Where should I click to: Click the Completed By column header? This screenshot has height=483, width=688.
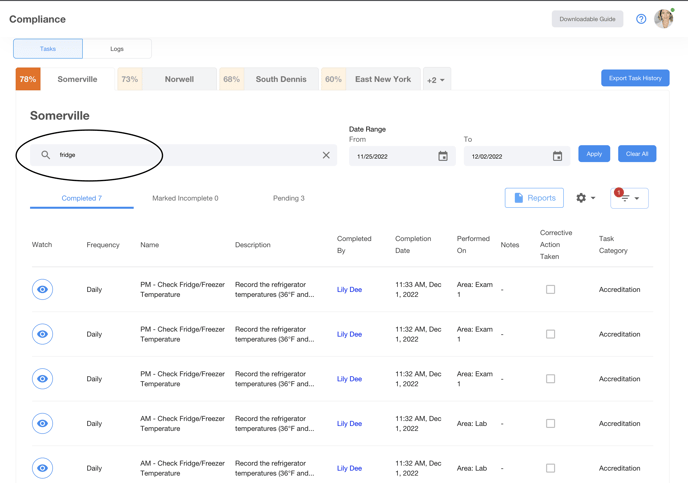pos(354,245)
